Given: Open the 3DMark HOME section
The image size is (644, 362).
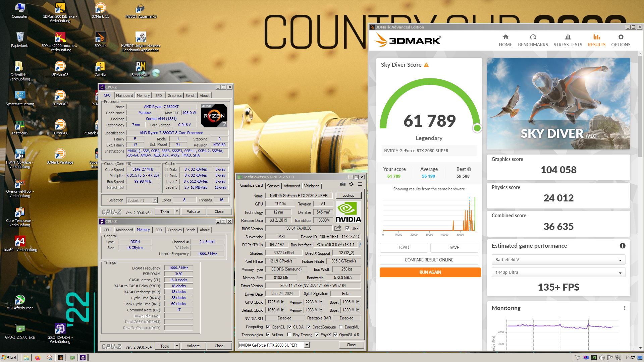Looking at the screenshot, I should click(505, 40).
